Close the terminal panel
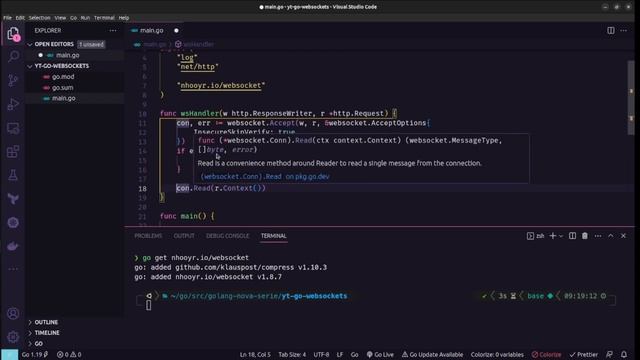 point(623,236)
